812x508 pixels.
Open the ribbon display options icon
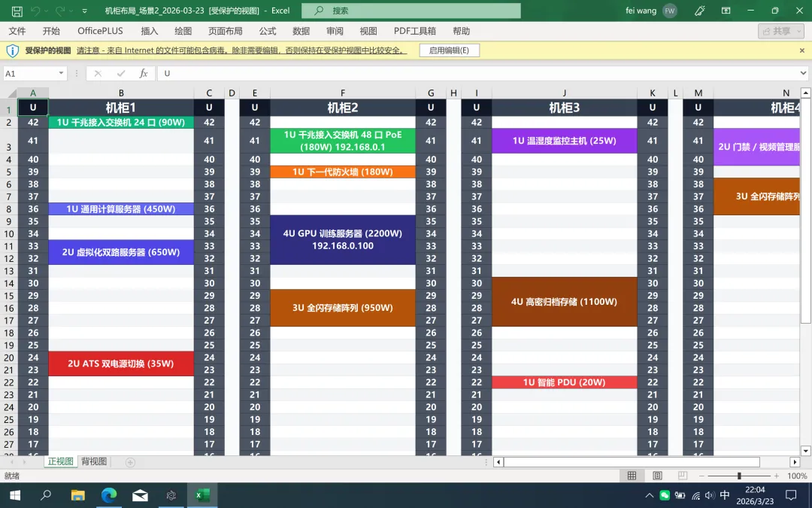click(x=726, y=11)
